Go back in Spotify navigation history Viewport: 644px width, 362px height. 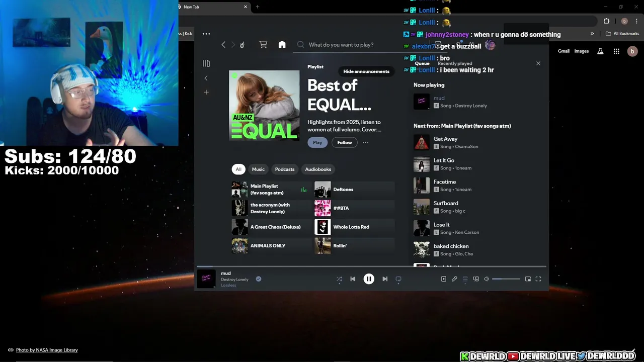tap(223, 45)
